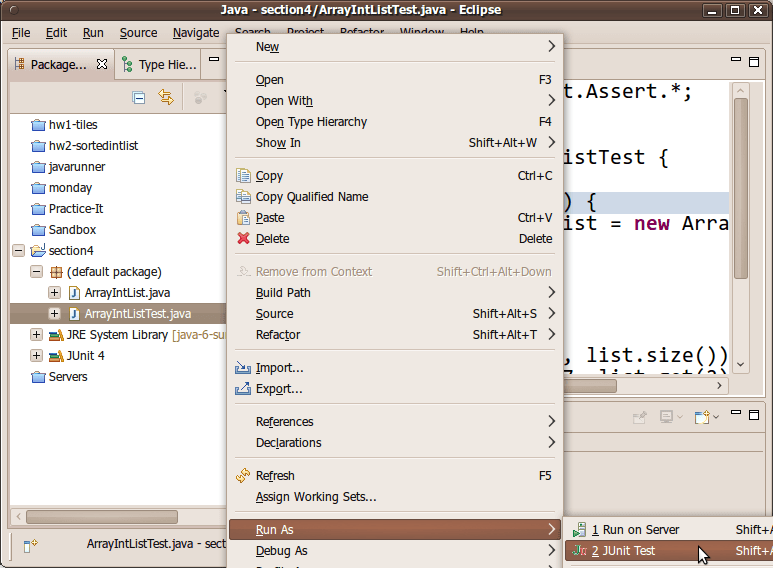This screenshot has height=568, width=773.
Task: Select the Practice-It project
Action: click(x=76, y=209)
